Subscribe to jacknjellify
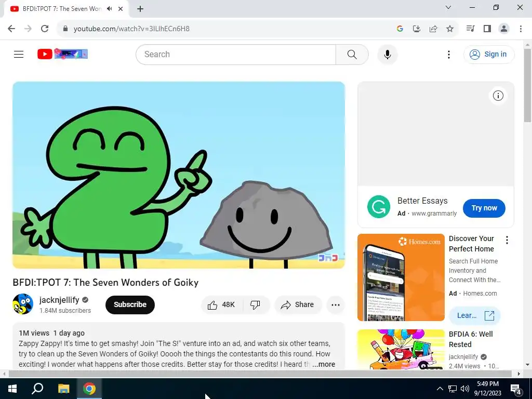This screenshot has width=532, height=399. click(x=130, y=304)
